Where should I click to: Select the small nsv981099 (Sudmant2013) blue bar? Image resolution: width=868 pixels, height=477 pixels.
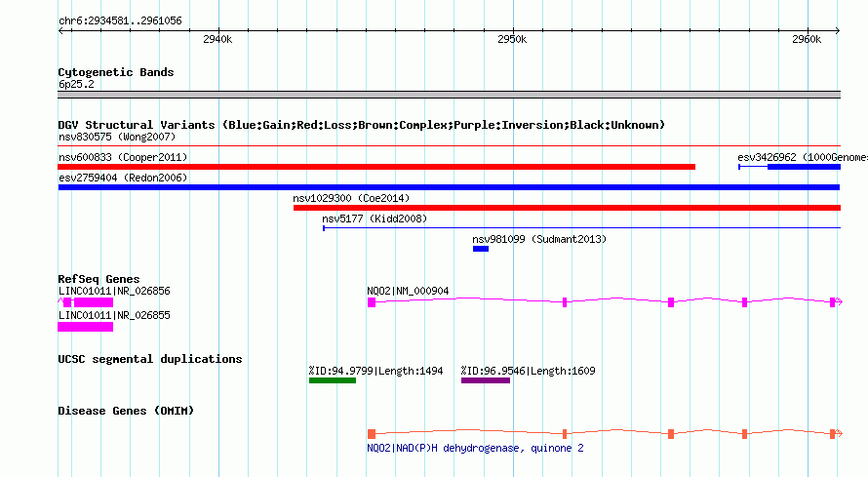coord(481,249)
